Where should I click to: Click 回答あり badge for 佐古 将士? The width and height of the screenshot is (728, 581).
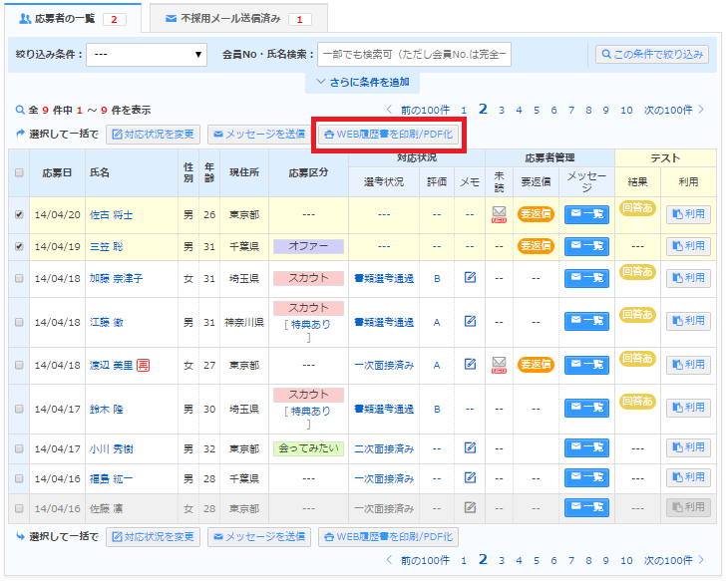click(x=637, y=208)
